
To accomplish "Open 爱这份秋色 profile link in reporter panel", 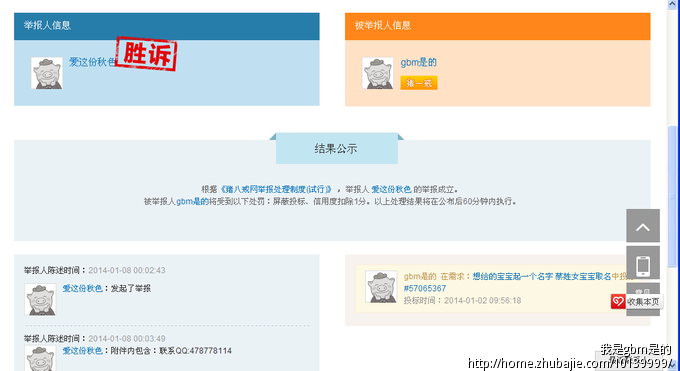I will (x=92, y=62).
